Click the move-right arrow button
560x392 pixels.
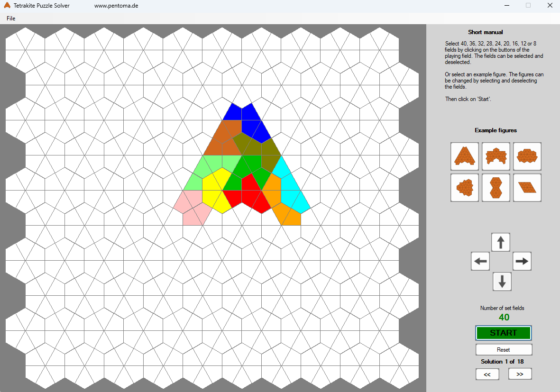(x=522, y=261)
